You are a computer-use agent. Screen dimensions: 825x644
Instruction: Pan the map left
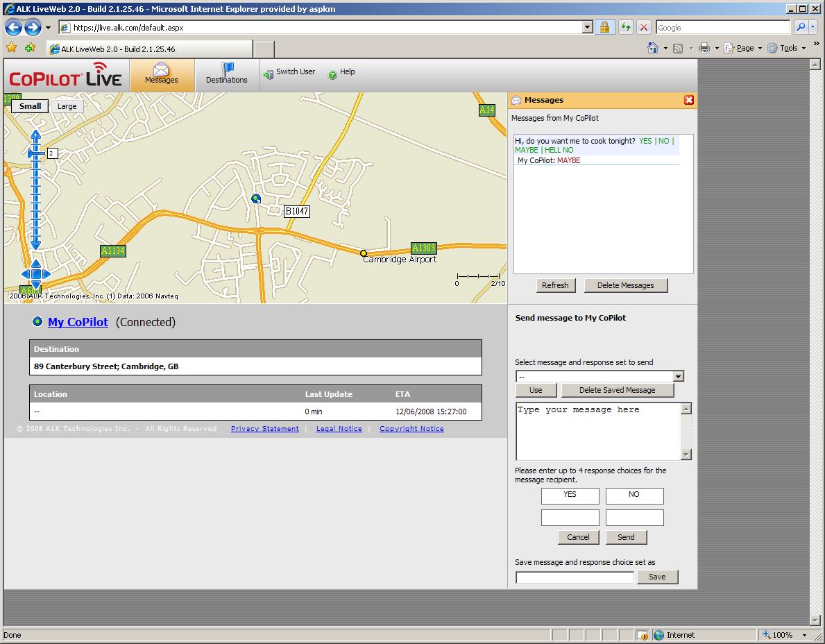(x=25, y=274)
